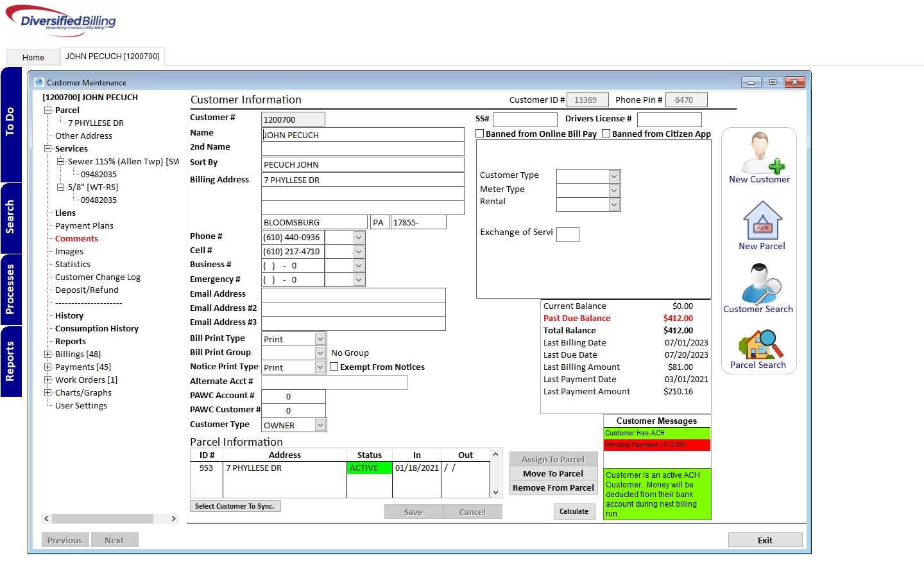Click the Diversified Billing logo
Image resolution: width=924 pixels, height=578 pixels.
click(62, 19)
